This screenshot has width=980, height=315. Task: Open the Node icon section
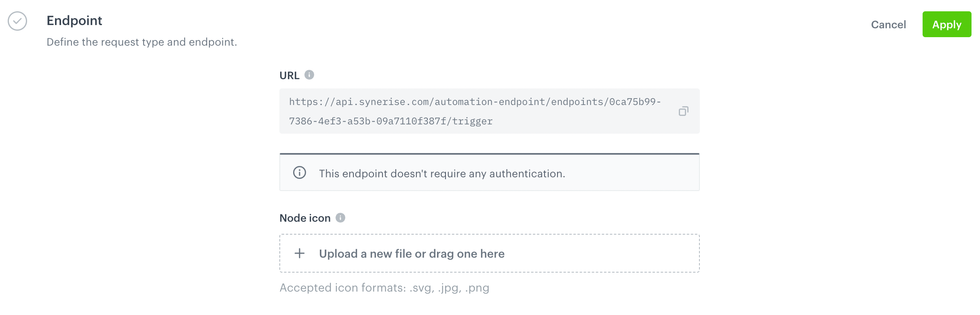pyautogui.click(x=306, y=218)
